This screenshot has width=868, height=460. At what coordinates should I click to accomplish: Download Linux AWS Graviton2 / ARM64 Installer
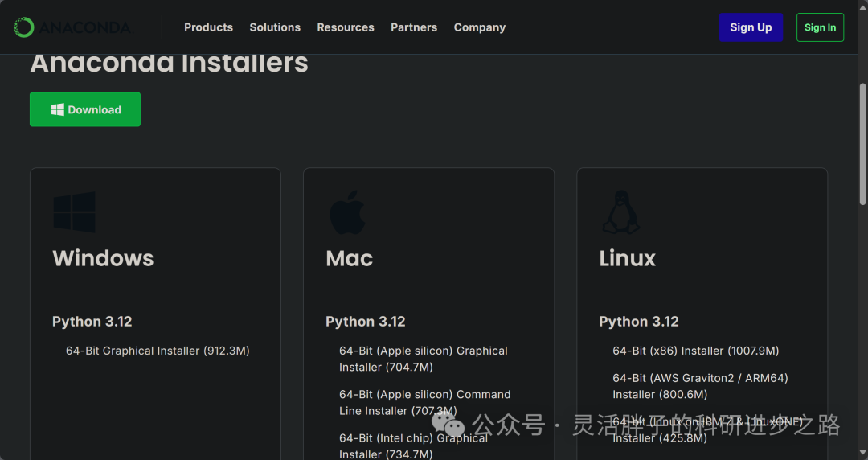(700, 386)
